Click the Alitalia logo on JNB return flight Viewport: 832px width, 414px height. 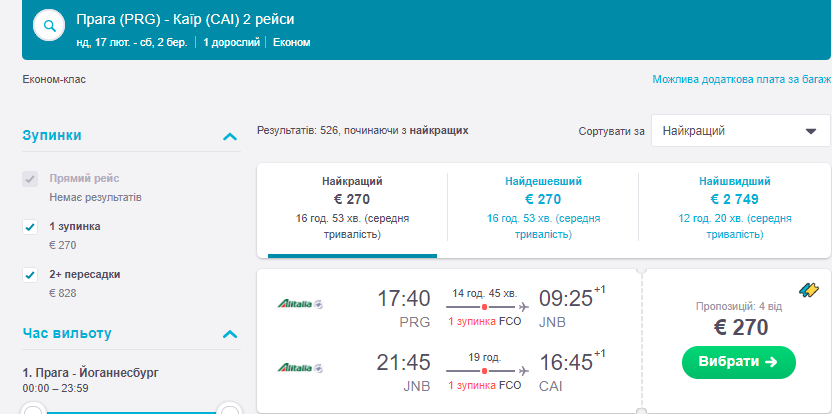pos(301,367)
